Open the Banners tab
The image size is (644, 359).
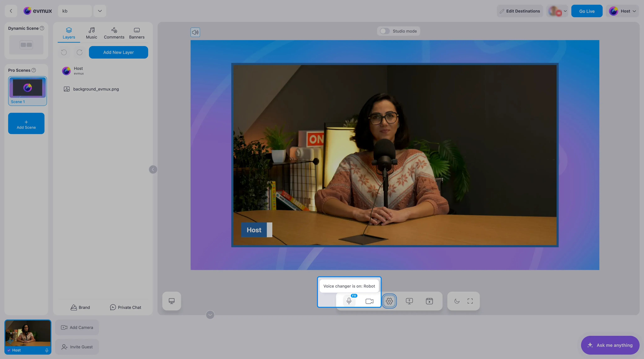click(137, 34)
